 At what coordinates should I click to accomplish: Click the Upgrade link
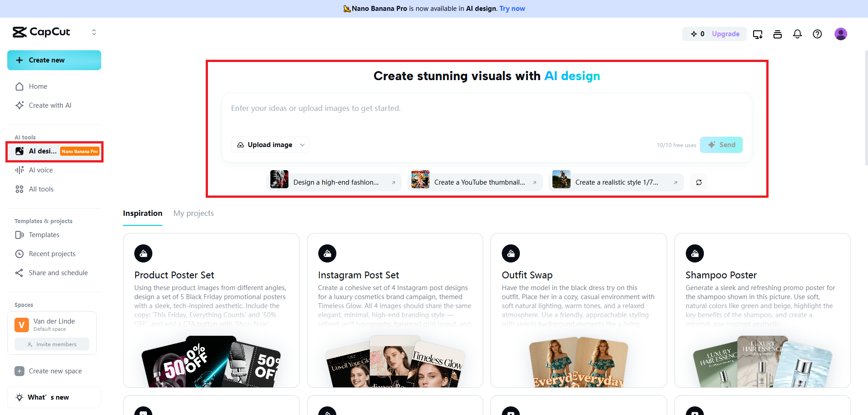click(725, 34)
